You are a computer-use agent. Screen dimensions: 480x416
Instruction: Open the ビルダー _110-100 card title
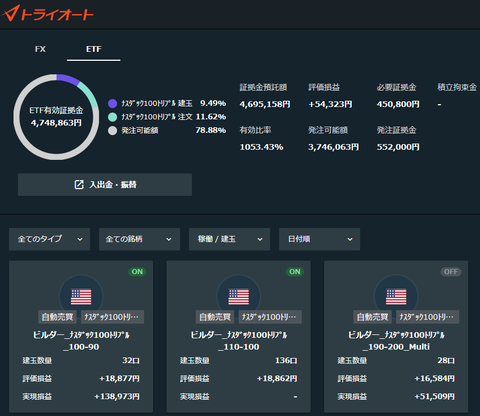pyautogui.click(x=239, y=341)
